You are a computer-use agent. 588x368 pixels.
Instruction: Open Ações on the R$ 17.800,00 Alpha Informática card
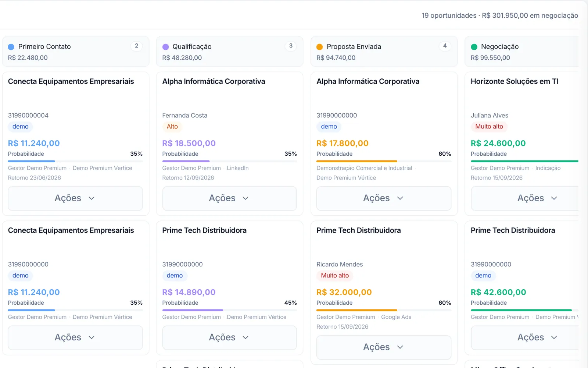[384, 198]
